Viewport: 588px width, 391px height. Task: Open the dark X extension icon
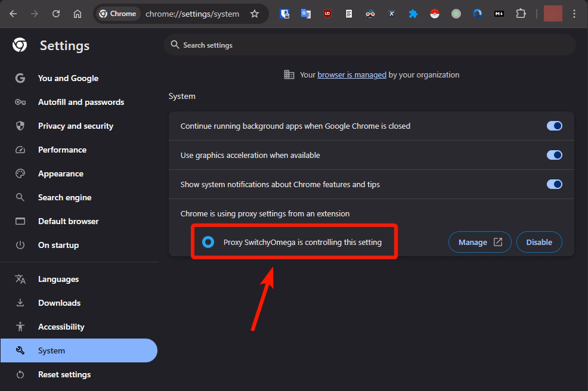pos(391,14)
